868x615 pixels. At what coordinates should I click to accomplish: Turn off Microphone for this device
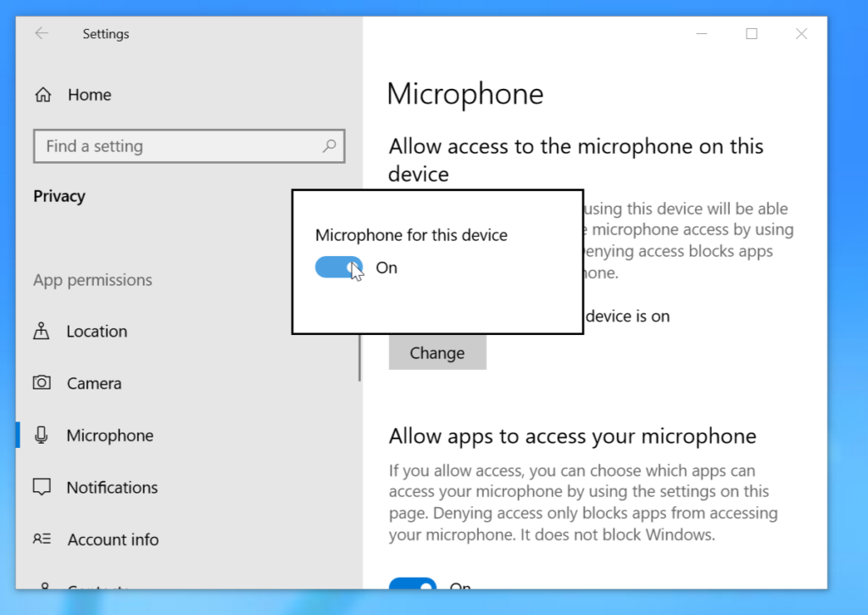(339, 266)
